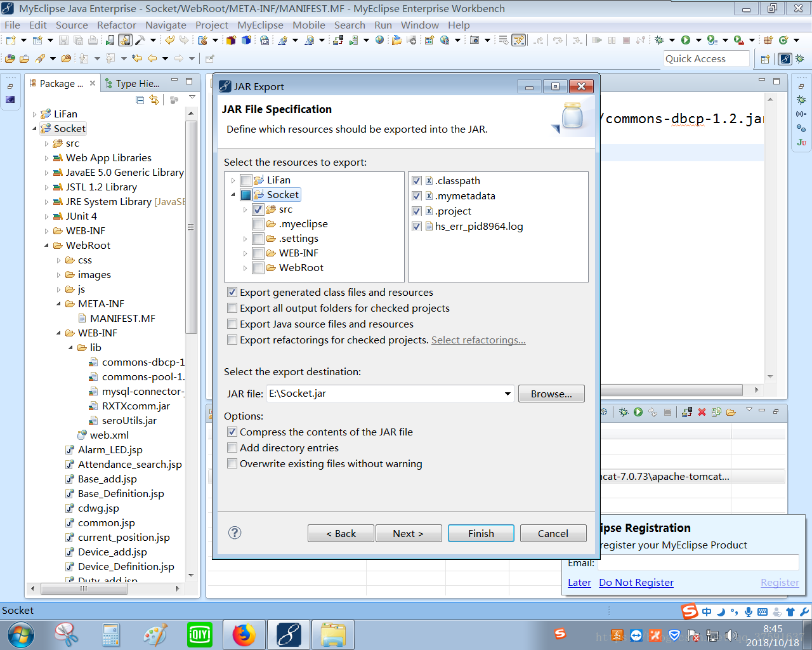The width and height of the screenshot is (812, 650).
Task: Click the camera capture toolbar icon
Action: pyautogui.click(x=475, y=40)
